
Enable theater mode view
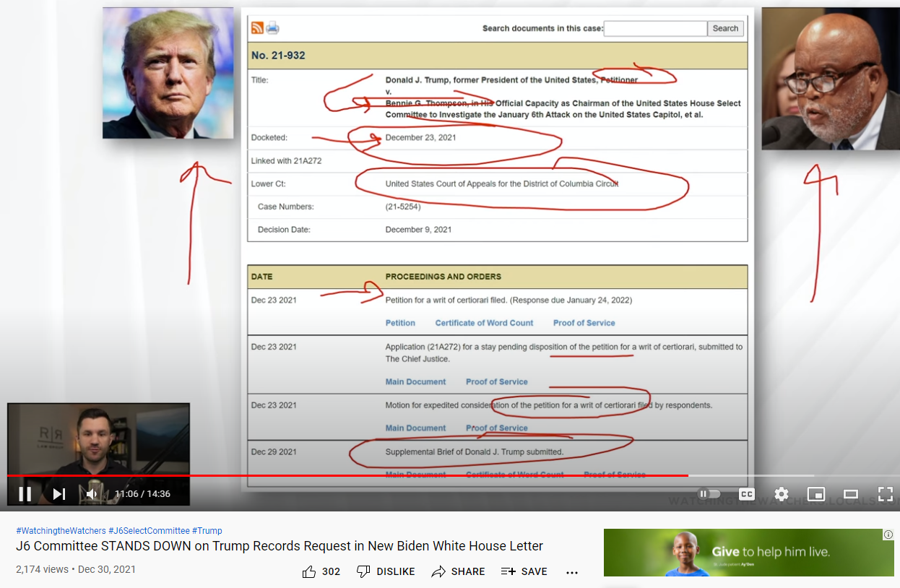pos(851,494)
